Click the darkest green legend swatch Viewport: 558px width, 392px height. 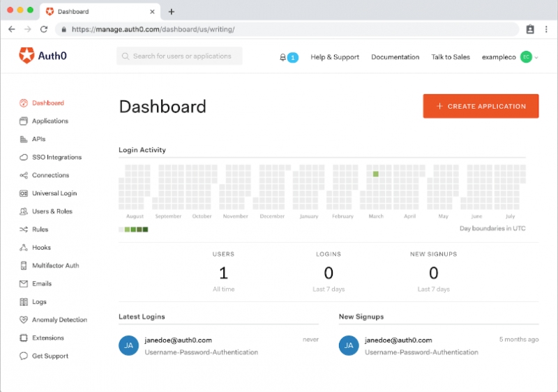146,229
